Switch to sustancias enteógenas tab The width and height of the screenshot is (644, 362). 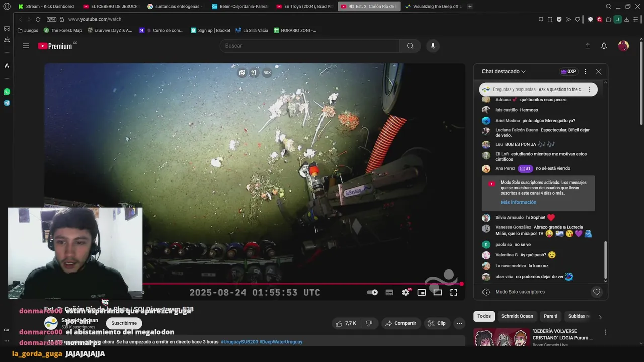click(x=175, y=6)
